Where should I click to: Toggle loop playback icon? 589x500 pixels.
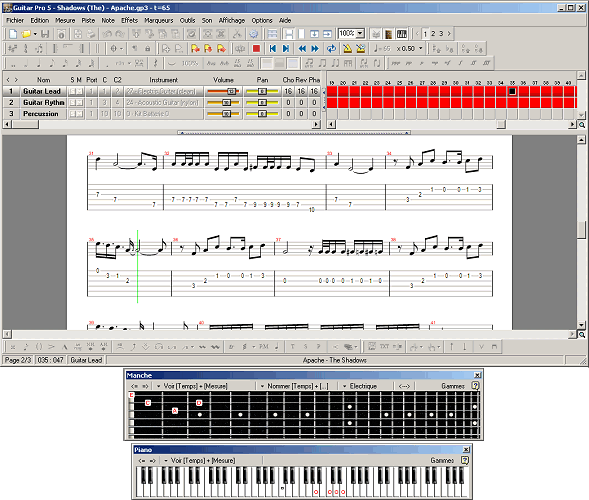coord(331,48)
